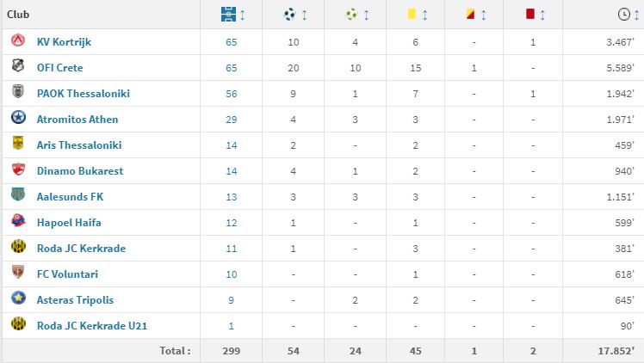
Task: Click the Asteras Tripolis club crest
Action: tap(18, 299)
